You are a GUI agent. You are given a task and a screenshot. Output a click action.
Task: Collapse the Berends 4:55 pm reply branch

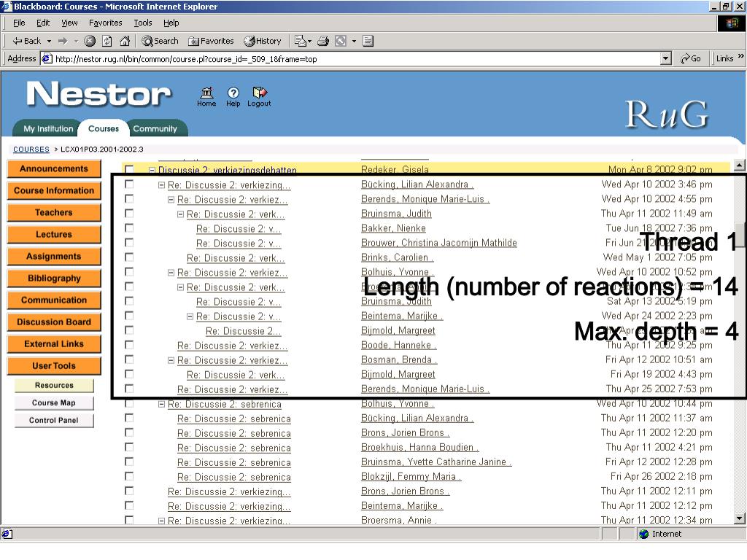point(171,200)
